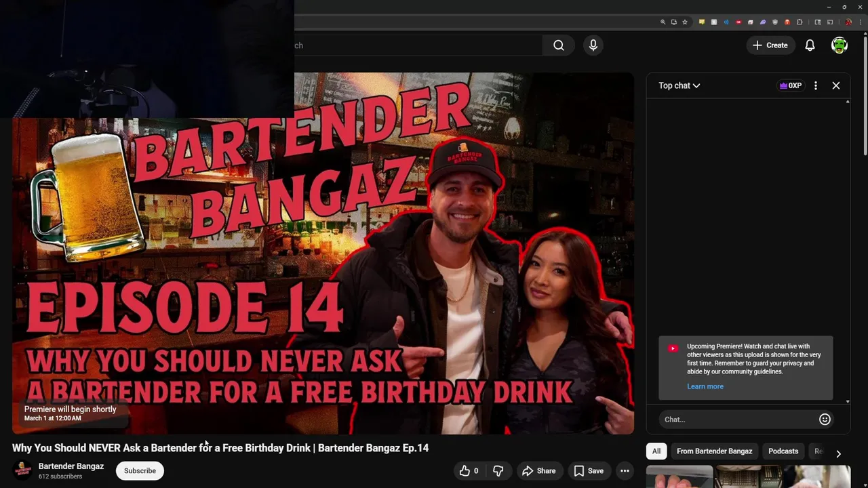This screenshot has height=488, width=868.
Task: Click the zoom magnifier icon in address bar
Action: (663, 22)
